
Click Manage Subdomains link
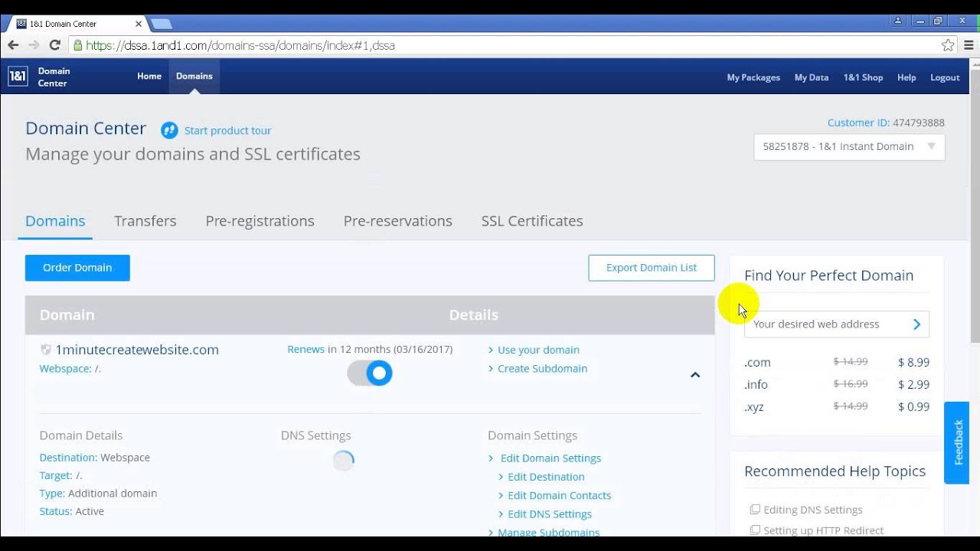549,532
